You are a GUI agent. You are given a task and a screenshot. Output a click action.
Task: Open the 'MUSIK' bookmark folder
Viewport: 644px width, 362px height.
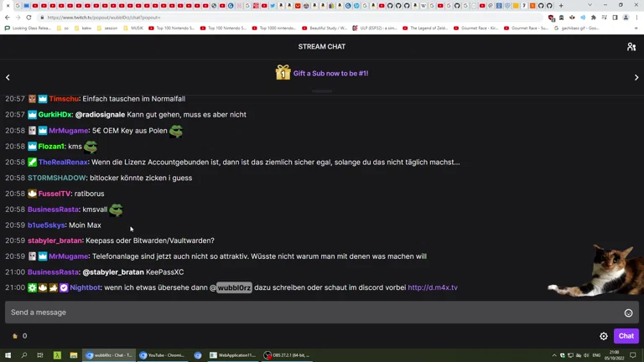point(133,28)
